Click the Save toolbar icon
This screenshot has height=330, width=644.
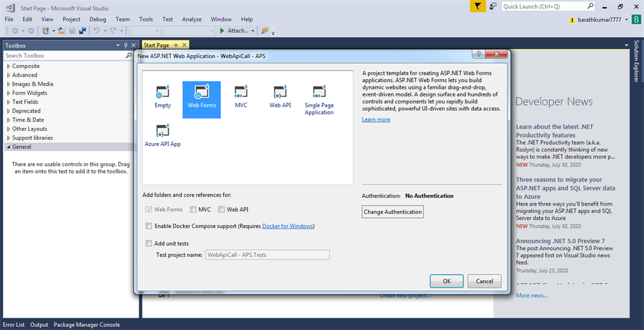72,30
